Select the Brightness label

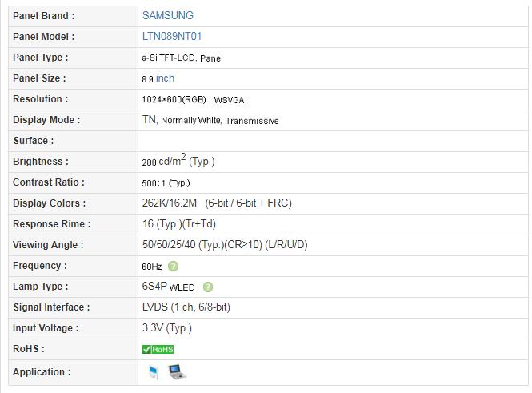[x=41, y=162]
